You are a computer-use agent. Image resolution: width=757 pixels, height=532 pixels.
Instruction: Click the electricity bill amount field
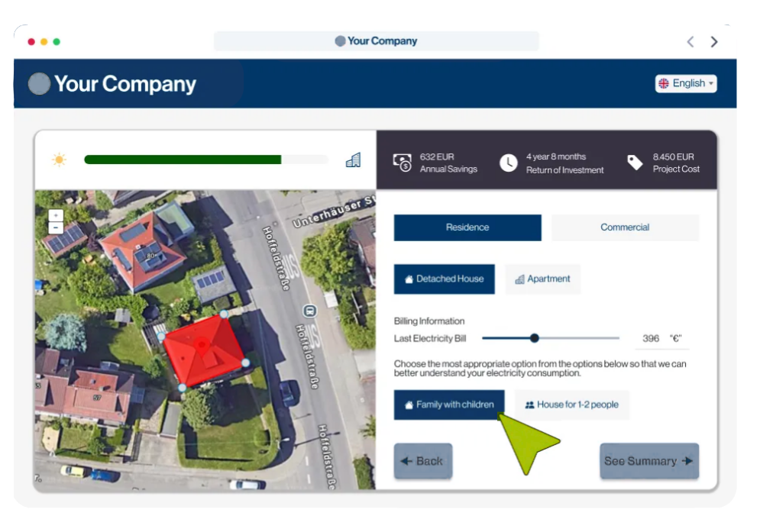tap(651, 338)
